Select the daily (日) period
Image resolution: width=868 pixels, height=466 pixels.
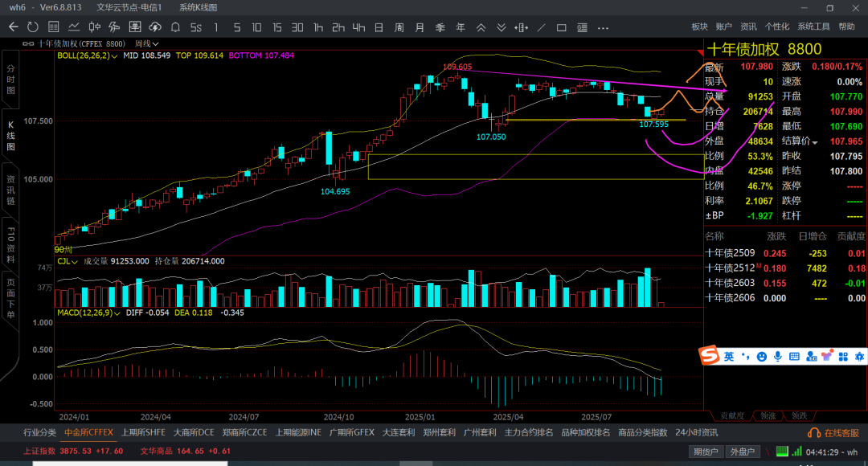379,27
